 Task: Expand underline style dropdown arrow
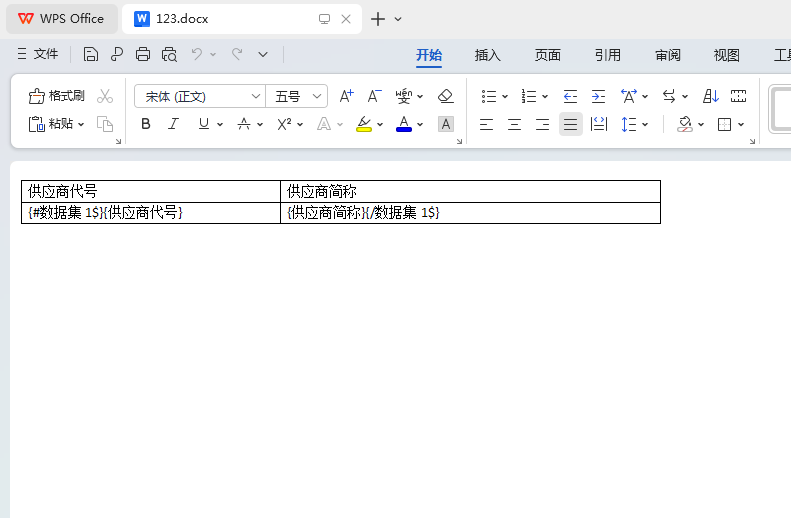pos(220,124)
